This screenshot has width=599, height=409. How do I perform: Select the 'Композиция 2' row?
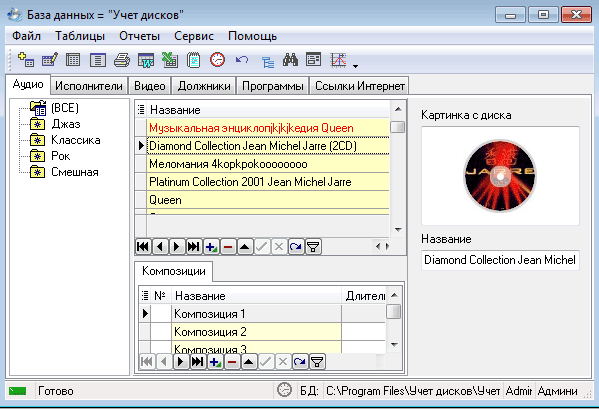tap(256, 331)
